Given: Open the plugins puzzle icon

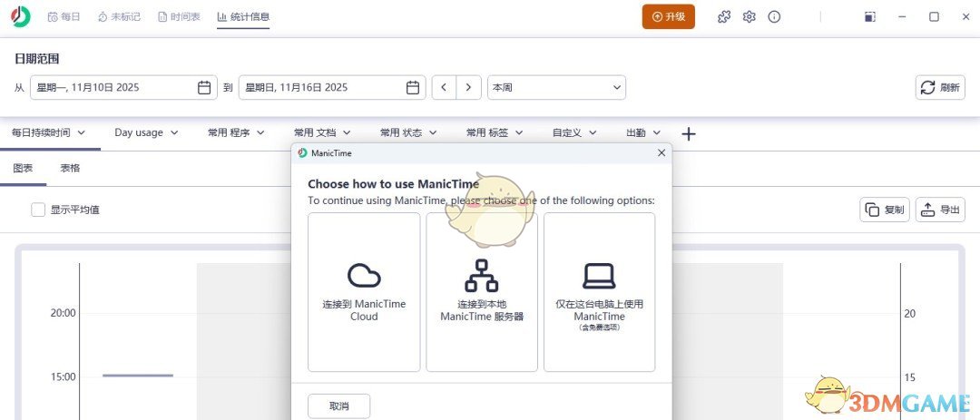Looking at the screenshot, I should [724, 17].
